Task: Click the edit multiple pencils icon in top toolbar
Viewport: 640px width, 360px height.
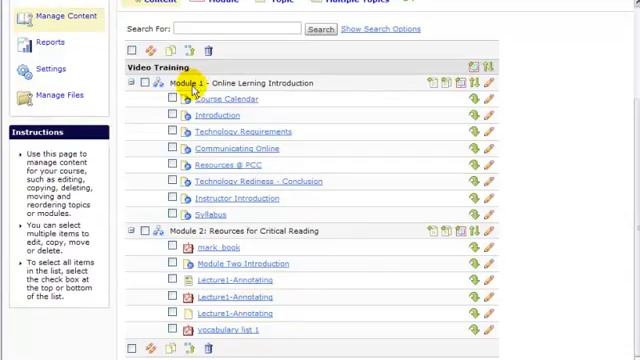Action: pyautogui.click(x=151, y=51)
